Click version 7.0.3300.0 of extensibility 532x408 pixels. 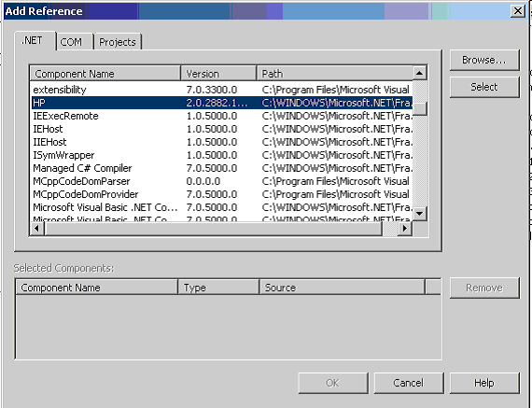212,90
